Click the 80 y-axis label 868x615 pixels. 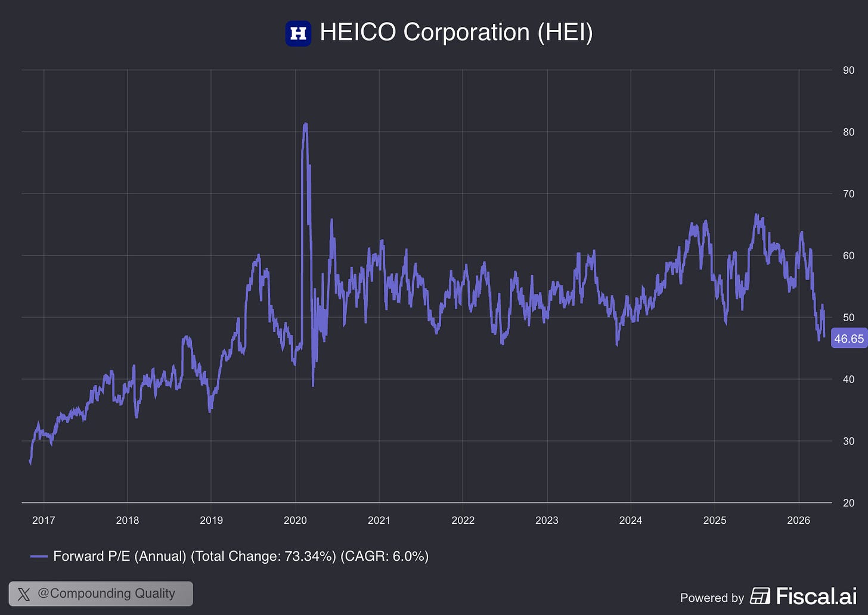848,132
